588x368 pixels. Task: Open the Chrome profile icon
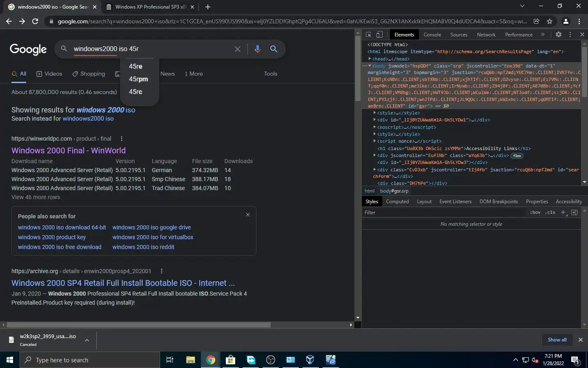(x=566, y=21)
